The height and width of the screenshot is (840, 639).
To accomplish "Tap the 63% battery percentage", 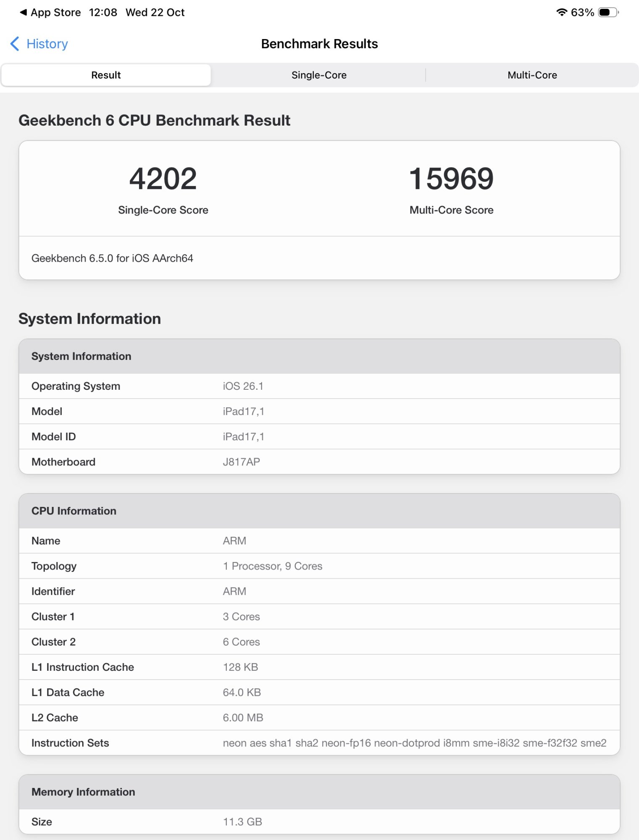I will [582, 13].
